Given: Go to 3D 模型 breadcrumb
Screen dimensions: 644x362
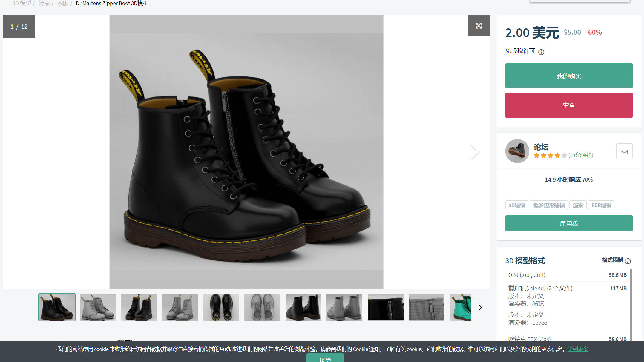Looking at the screenshot, I should (22, 3).
